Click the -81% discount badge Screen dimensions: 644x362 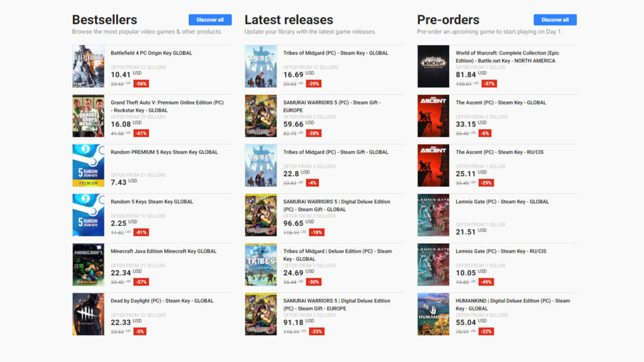pos(142,233)
